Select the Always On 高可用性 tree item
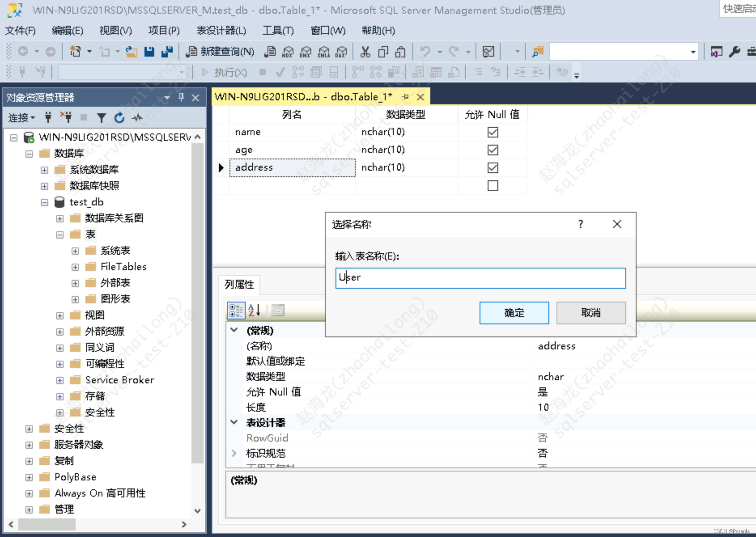Screen dimensions: 756x537 click(100, 493)
